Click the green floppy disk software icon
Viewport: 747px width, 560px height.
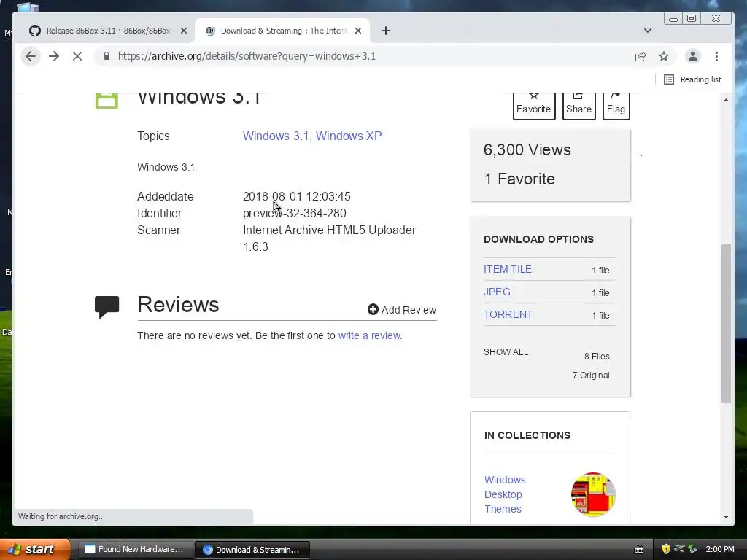click(x=107, y=101)
